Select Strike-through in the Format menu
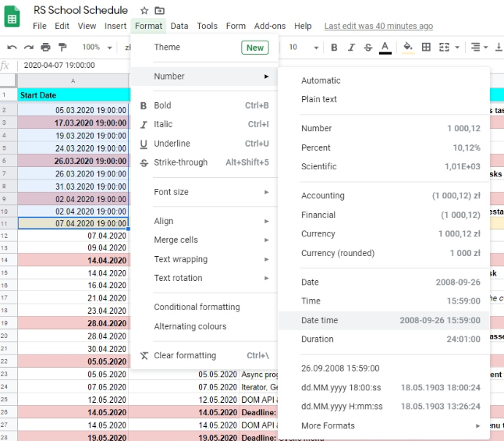The image size is (504, 441). pos(204,162)
